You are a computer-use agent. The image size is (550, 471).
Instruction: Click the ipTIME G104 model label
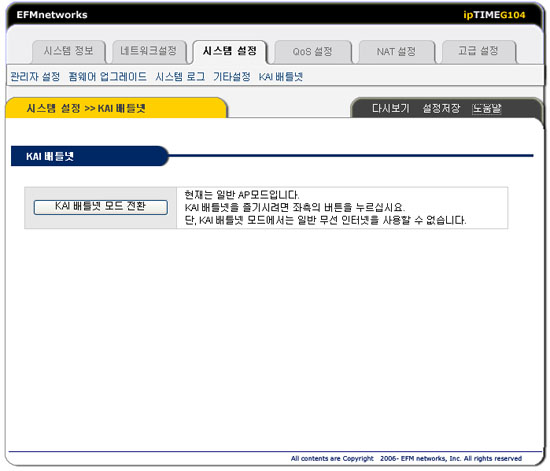tap(494, 15)
